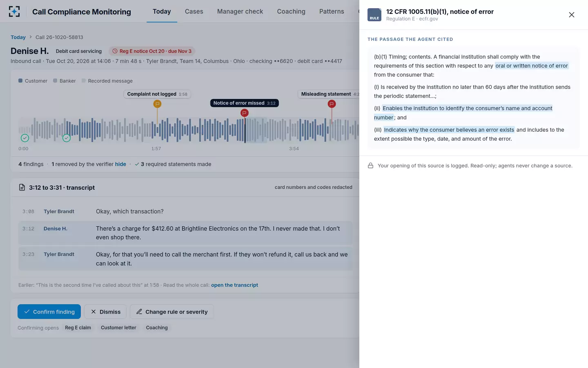Click the transcript document icon
588x368 pixels.
coord(22,187)
